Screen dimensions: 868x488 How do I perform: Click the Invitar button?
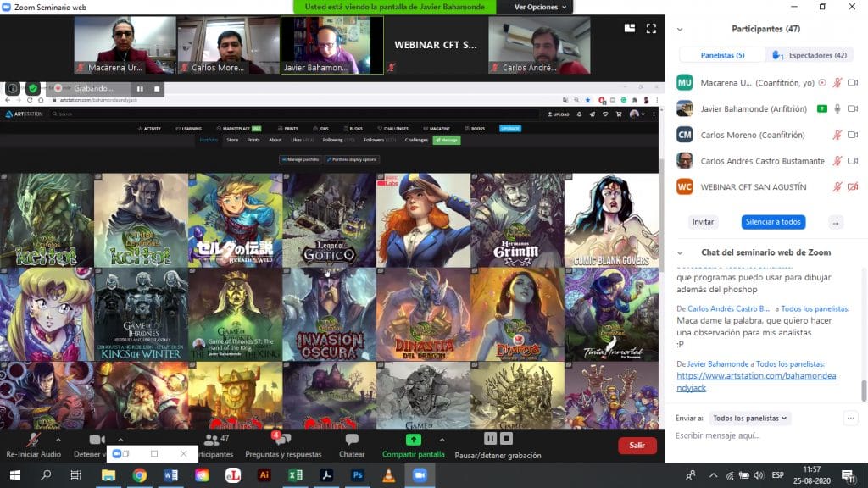coord(703,222)
